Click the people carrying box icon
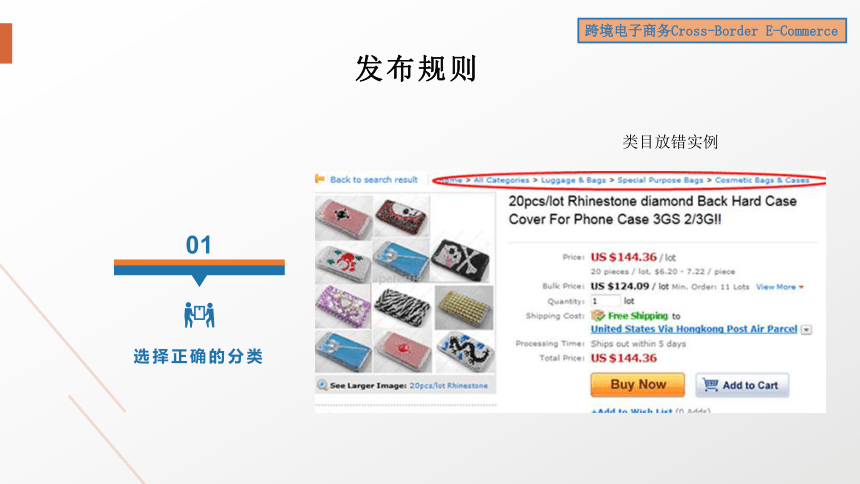This screenshot has height=484, width=860. [x=199, y=315]
